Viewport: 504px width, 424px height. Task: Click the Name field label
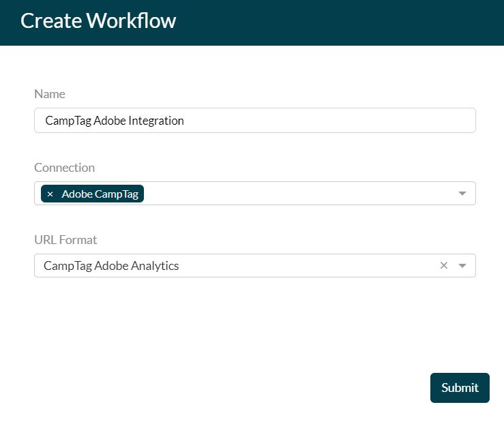(50, 94)
